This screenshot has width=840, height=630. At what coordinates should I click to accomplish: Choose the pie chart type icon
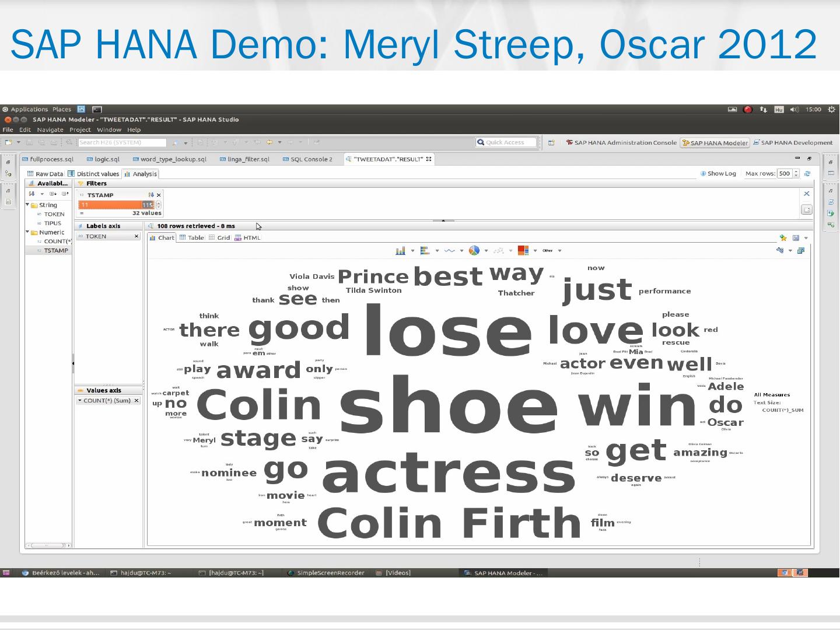coord(474,251)
